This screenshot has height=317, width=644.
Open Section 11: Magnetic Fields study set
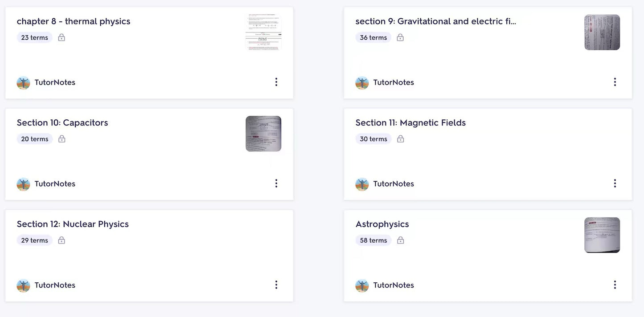[410, 123]
